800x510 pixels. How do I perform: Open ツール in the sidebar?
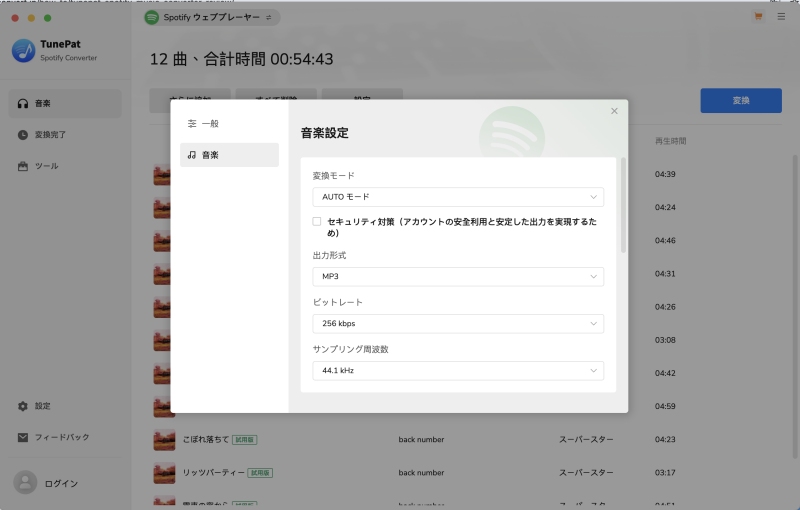pyautogui.click(x=65, y=166)
